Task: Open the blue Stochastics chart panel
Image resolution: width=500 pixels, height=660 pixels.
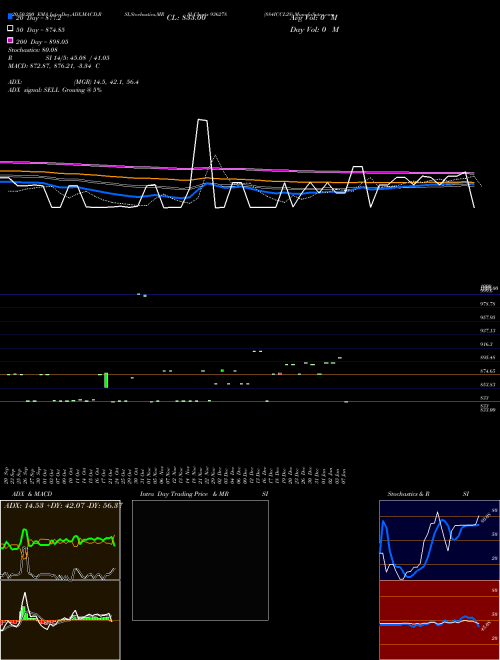Action: point(439,540)
